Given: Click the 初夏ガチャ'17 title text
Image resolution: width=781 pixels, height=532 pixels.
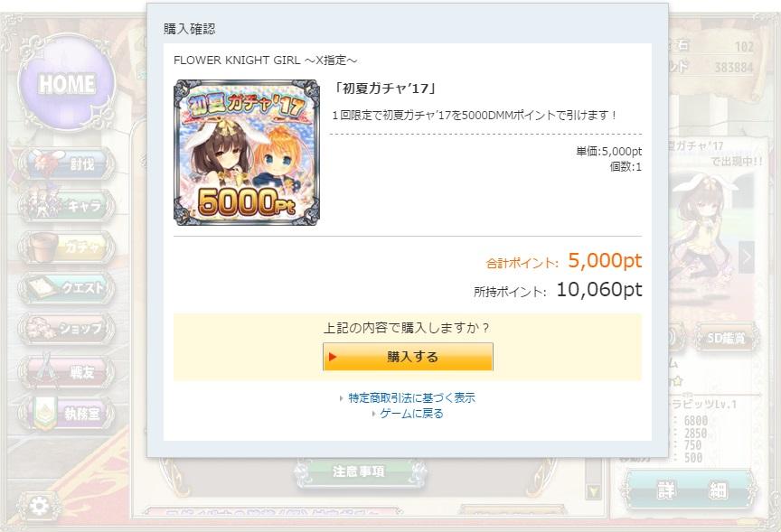Looking at the screenshot, I should coord(384,89).
